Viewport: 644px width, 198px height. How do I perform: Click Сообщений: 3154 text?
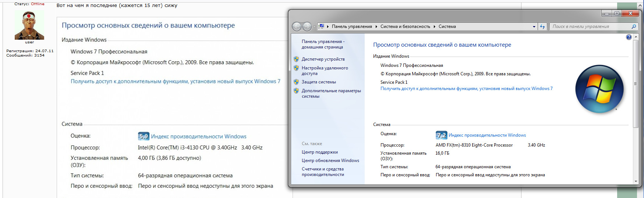click(25, 55)
